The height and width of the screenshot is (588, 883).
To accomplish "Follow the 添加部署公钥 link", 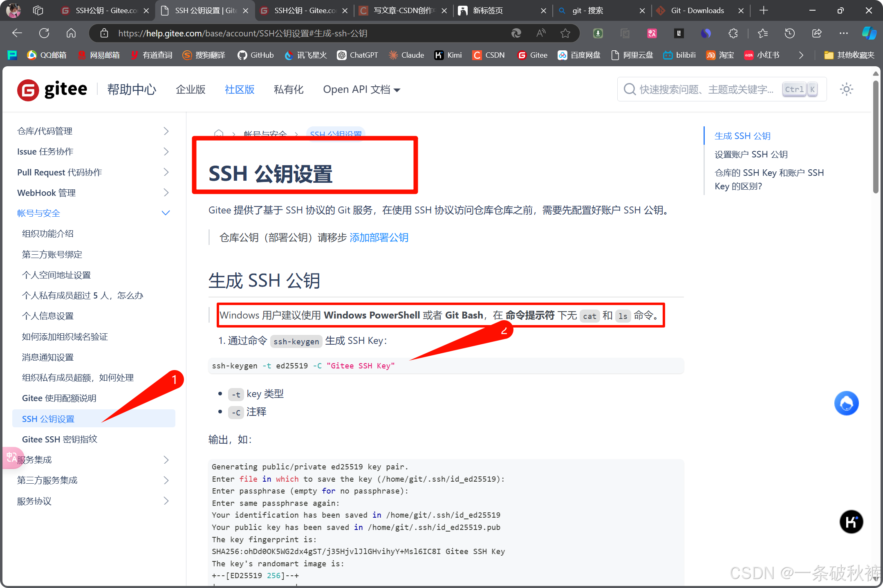I will pos(379,238).
